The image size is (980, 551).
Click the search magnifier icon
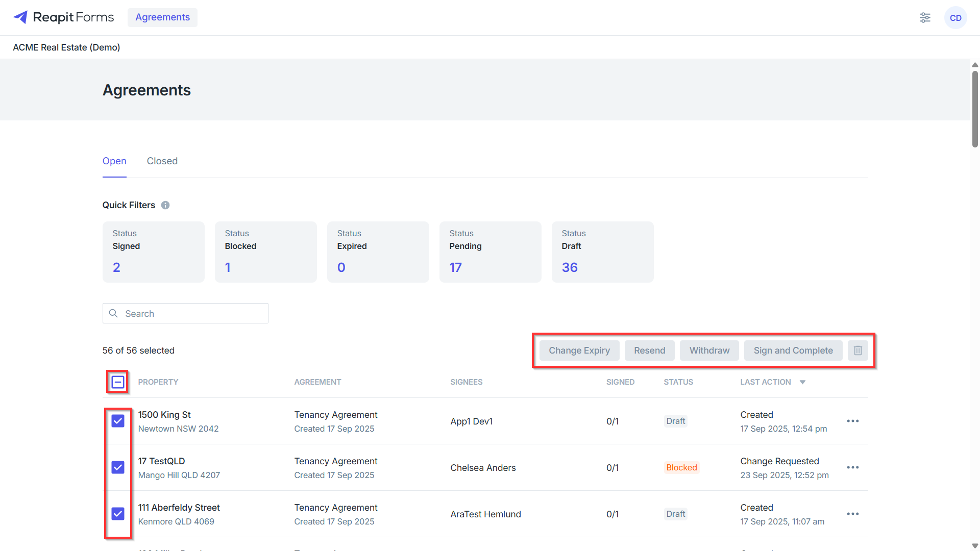coord(114,313)
